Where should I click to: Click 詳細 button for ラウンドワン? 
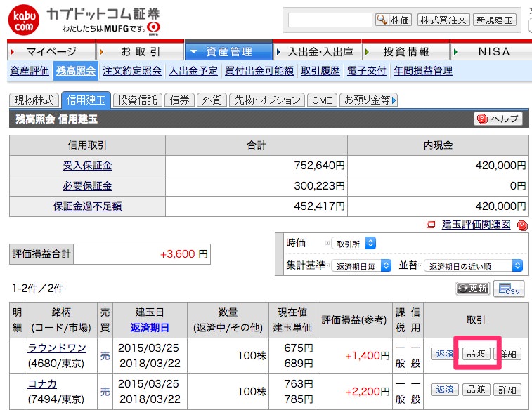click(507, 354)
